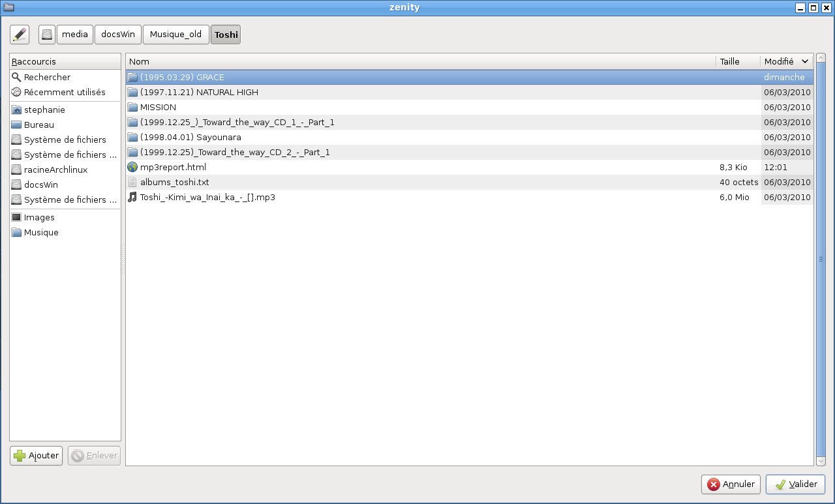Click the magnifier icon next to Rechercher

[16, 77]
